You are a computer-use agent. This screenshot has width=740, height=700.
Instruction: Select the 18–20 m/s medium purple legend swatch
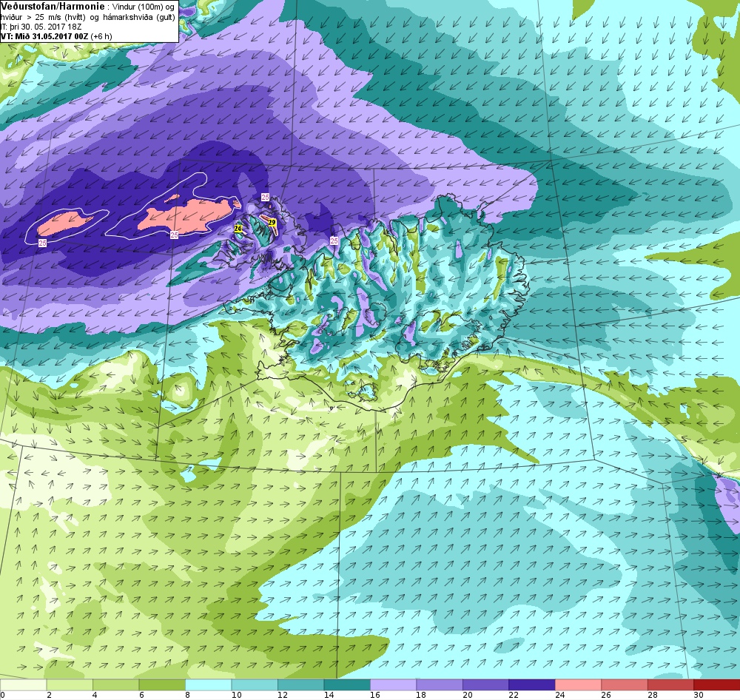(x=440, y=685)
